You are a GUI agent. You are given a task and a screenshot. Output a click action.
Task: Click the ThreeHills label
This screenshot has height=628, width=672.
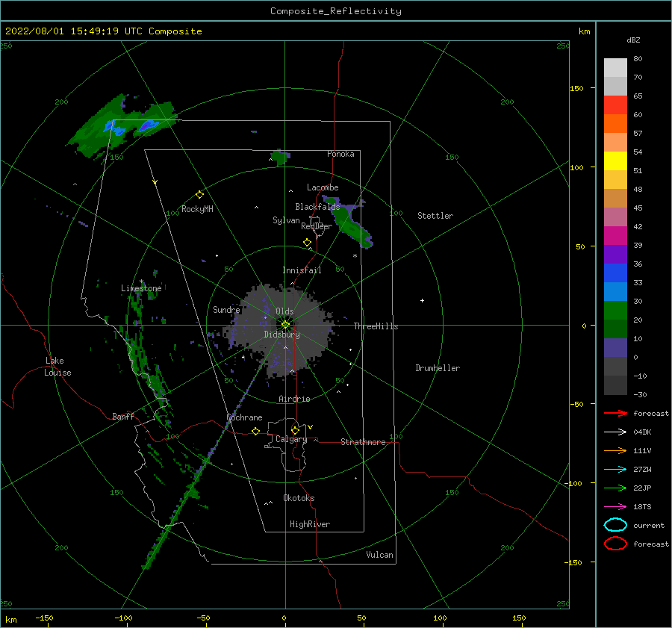[x=376, y=326]
